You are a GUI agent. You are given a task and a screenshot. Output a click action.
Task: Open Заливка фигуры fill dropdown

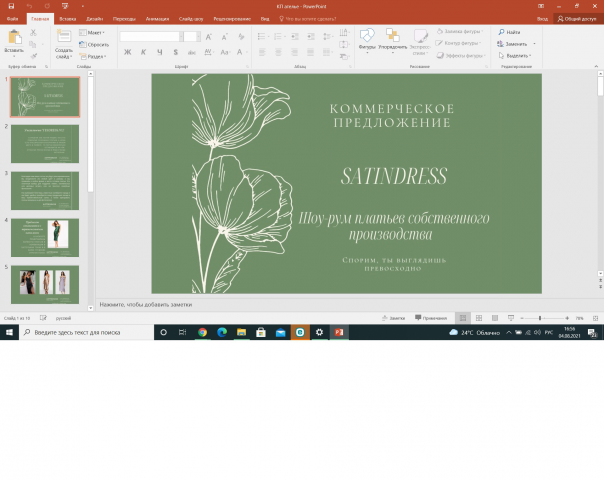coord(460,31)
